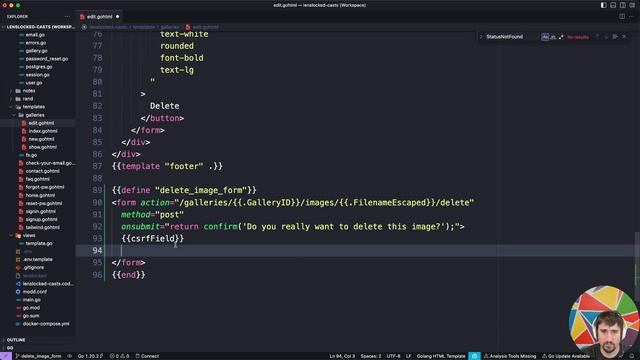The width and height of the screenshot is (640, 360).
Task: Toggle bottom panel layout icon
Action: [x=613, y=5]
